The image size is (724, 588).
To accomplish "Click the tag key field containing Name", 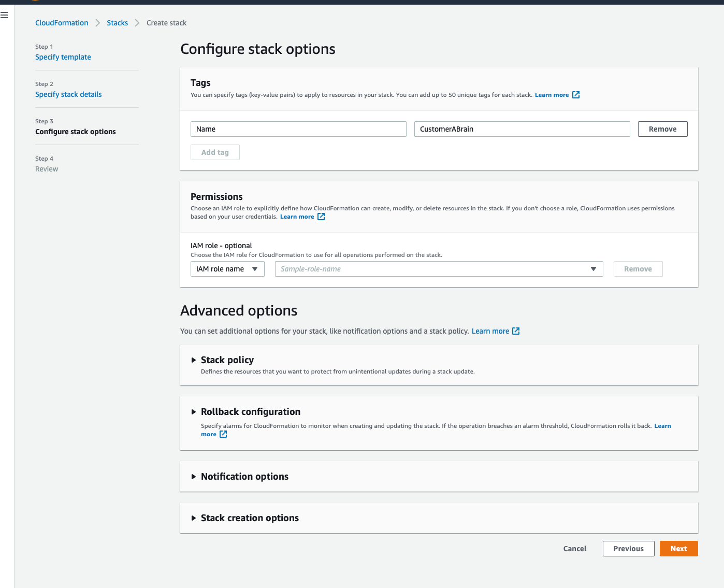I will (x=298, y=129).
